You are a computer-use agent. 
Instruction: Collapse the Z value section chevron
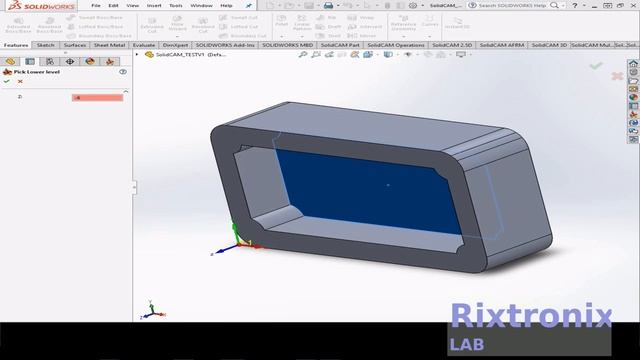(x=126, y=91)
